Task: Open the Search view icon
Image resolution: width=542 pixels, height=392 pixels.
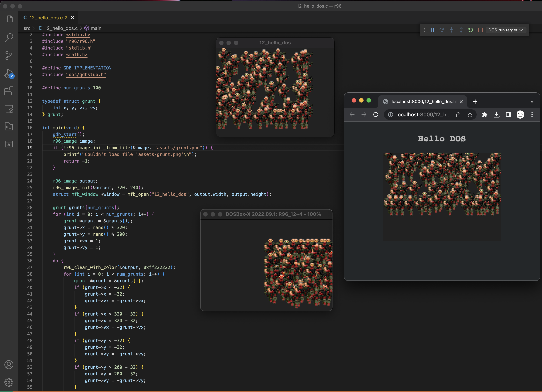Action: click(x=9, y=37)
